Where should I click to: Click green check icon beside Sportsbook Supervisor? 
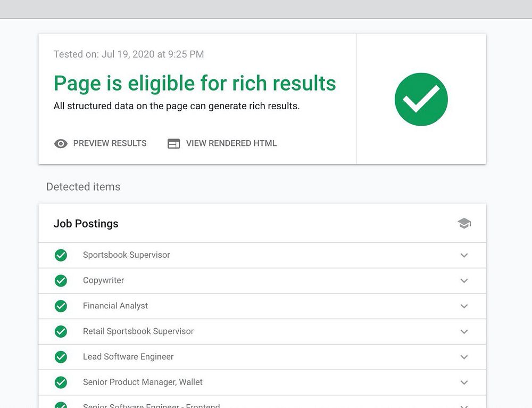coord(61,255)
